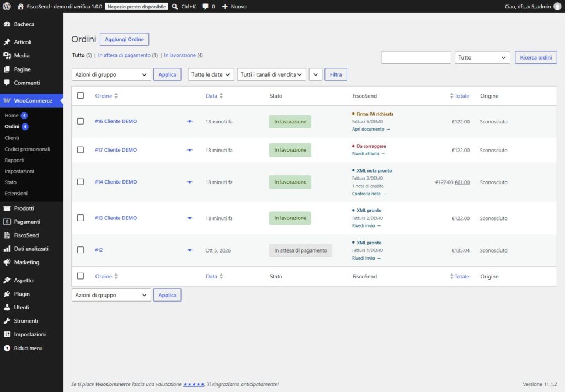Check the box for order #17

(81, 150)
